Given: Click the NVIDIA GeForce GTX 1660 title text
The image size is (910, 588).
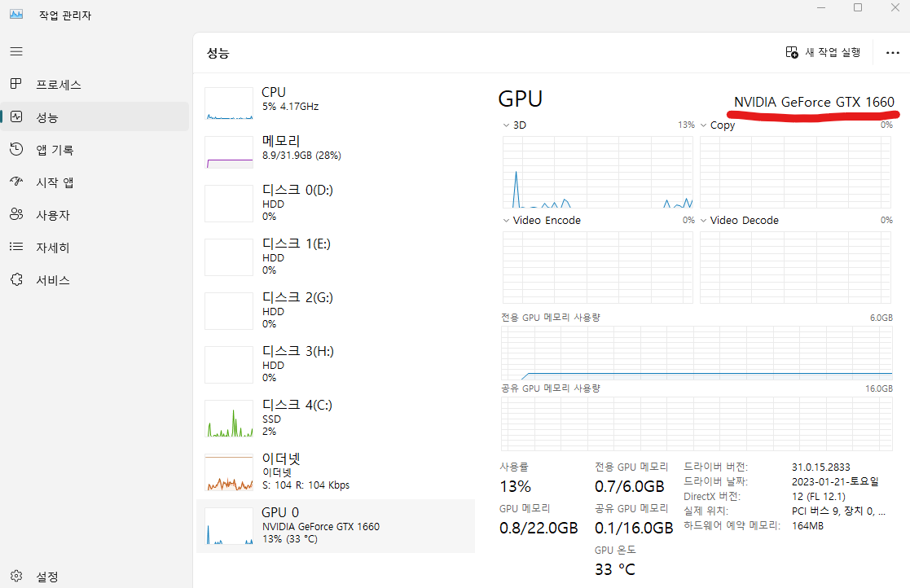Looking at the screenshot, I should [814, 102].
